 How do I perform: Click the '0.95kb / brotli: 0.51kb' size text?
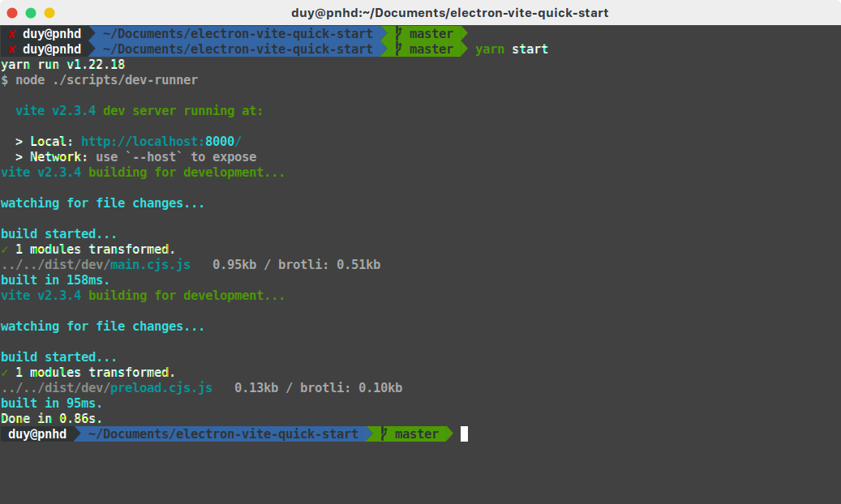[297, 265]
